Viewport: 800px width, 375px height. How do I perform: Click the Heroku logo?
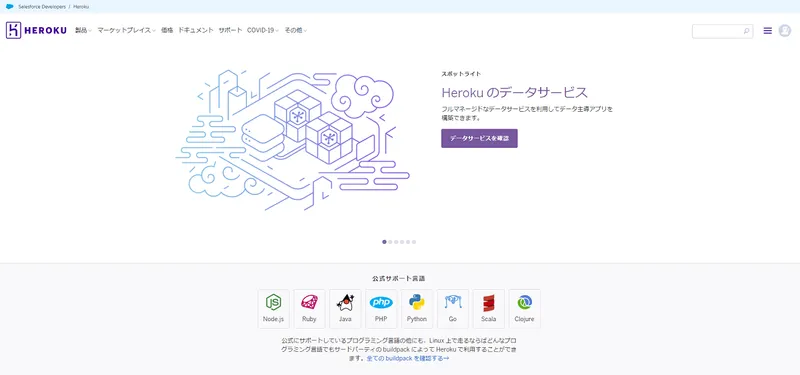point(36,30)
